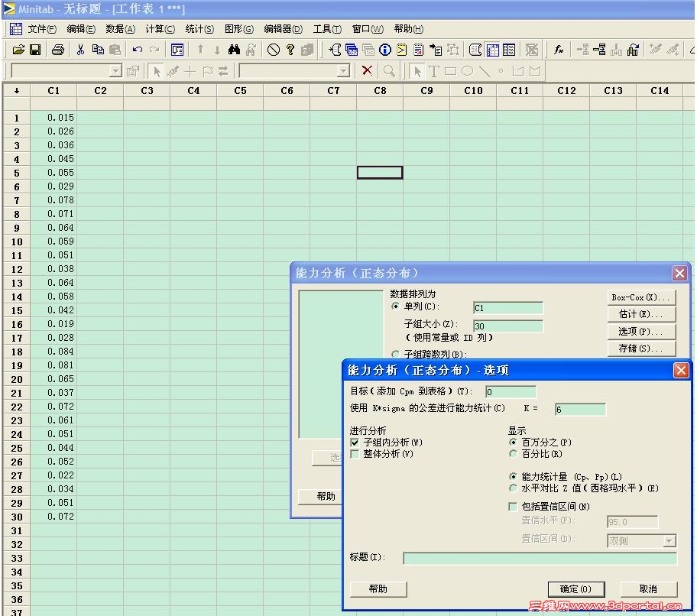
Task: Print the worksheet
Action: tap(58, 49)
